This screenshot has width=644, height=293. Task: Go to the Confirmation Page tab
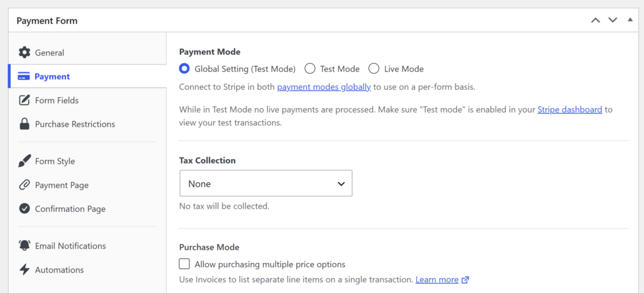87,209
